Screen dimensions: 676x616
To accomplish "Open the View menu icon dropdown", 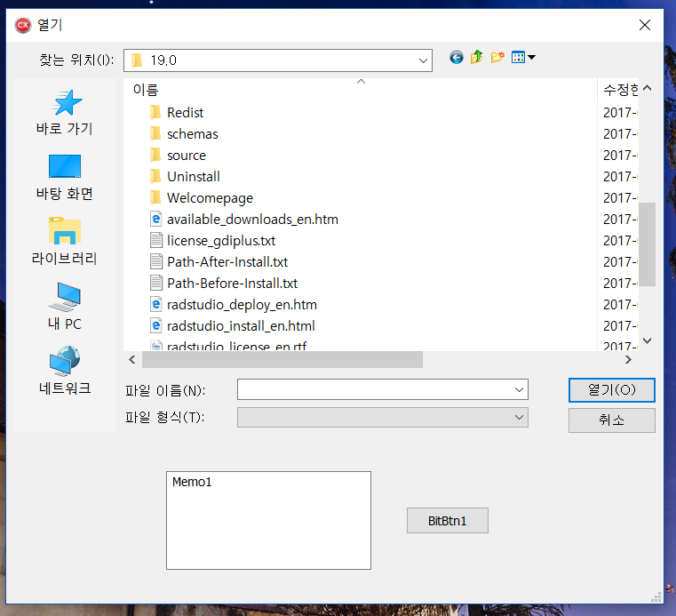I will coord(524,58).
